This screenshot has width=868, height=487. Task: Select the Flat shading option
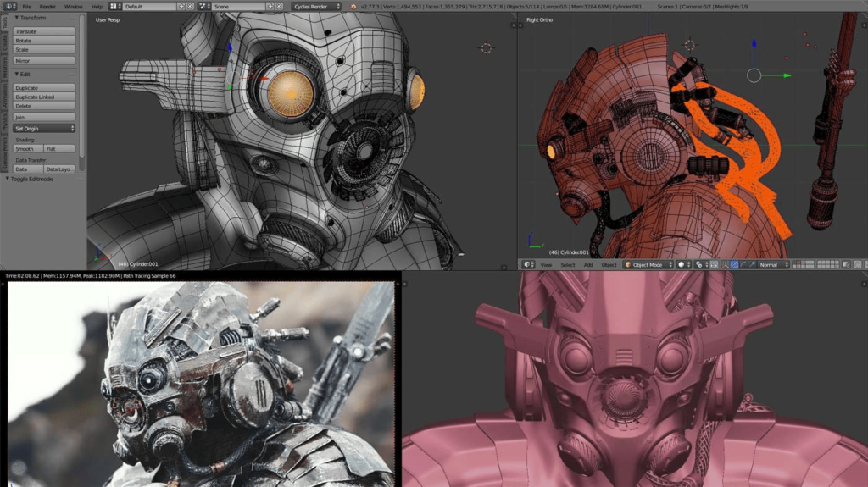pyautogui.click(x=60, y=148)
